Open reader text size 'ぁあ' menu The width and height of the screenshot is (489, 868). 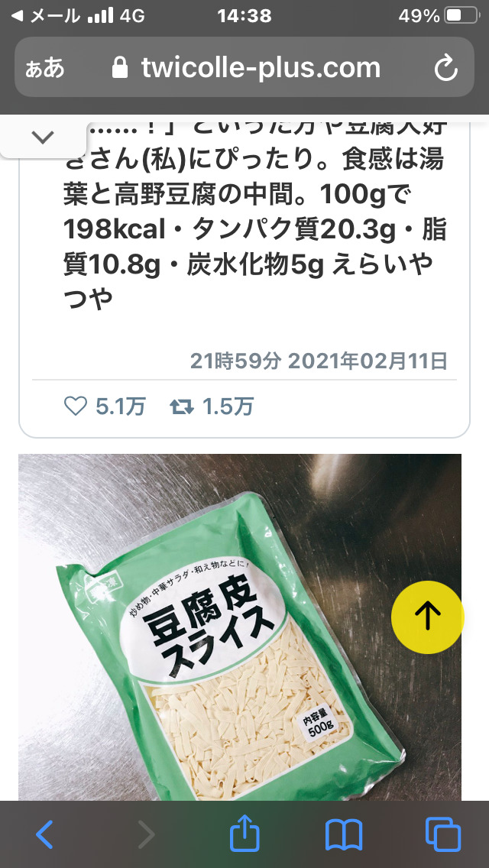(x=45, y=69)
